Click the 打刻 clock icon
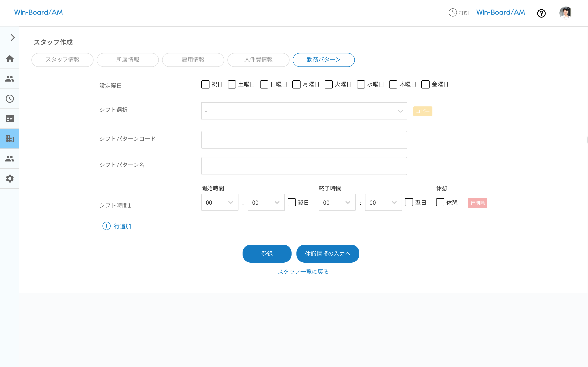This screenshot has width=588, height=367. click(x=452, y=12)
